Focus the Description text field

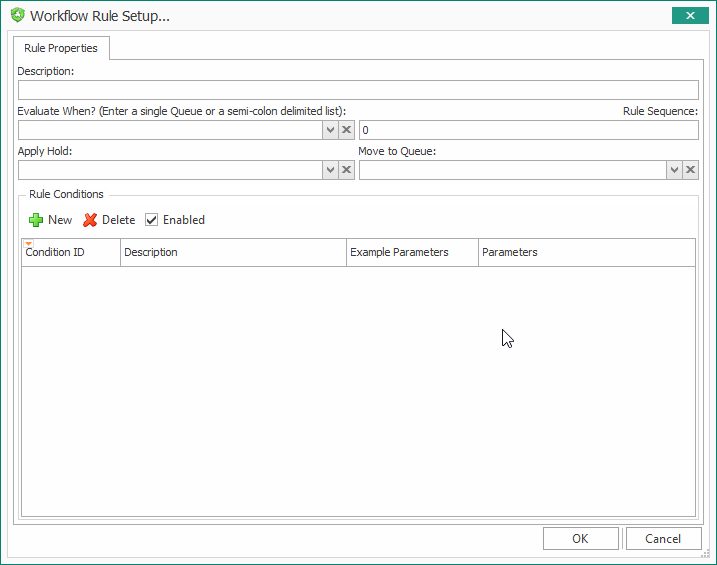(x=358, y=90)
